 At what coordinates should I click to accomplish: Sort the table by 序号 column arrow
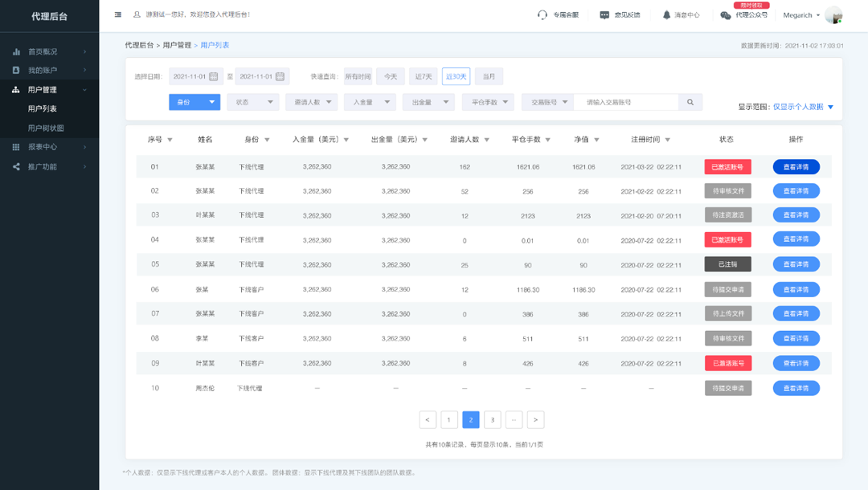[170, 140]
